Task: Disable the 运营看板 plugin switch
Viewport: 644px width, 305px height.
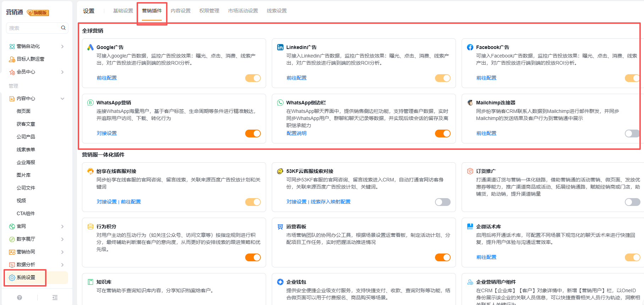Action: click(443, 257)
